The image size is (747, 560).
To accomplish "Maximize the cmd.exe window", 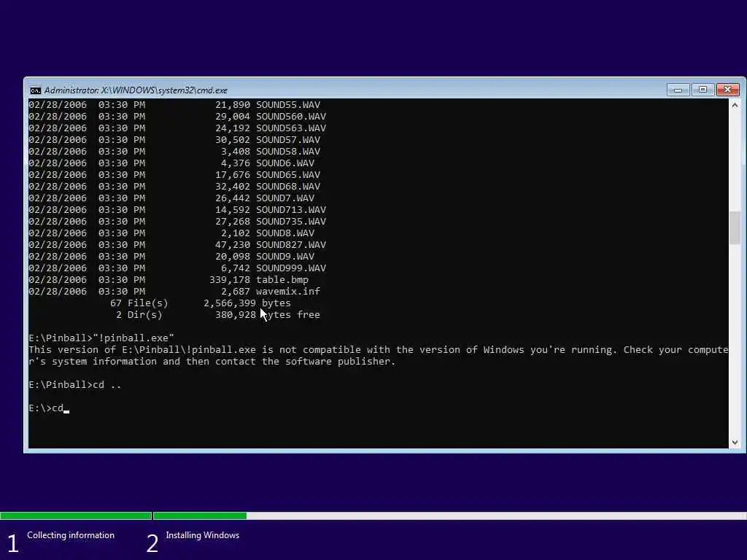I will pos(703,90).
